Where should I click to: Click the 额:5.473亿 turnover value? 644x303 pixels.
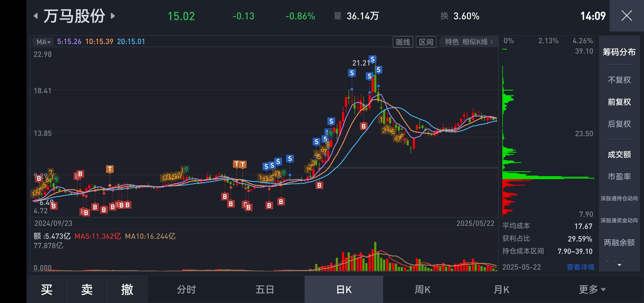pyautogui.click(x=52, y=236)
